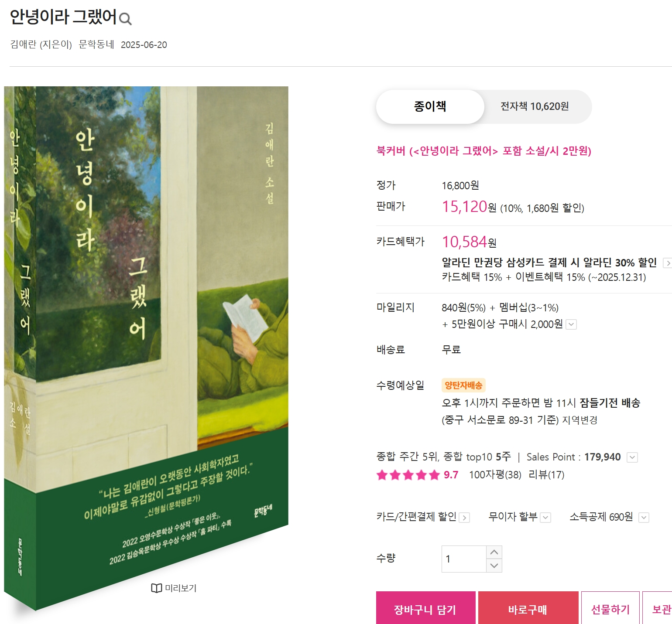The image size is (672, 624).
Task: Expand the Sales Point dropdown arrow
Action: pos(632,457)
